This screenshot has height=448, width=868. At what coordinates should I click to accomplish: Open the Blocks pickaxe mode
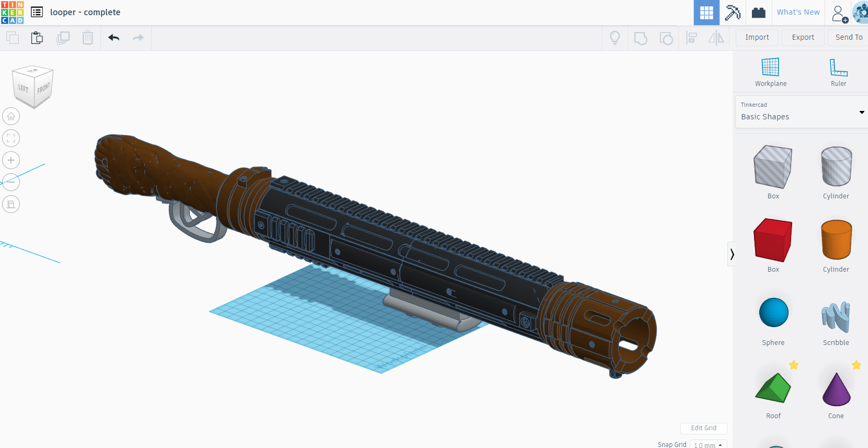pos(733,13)
